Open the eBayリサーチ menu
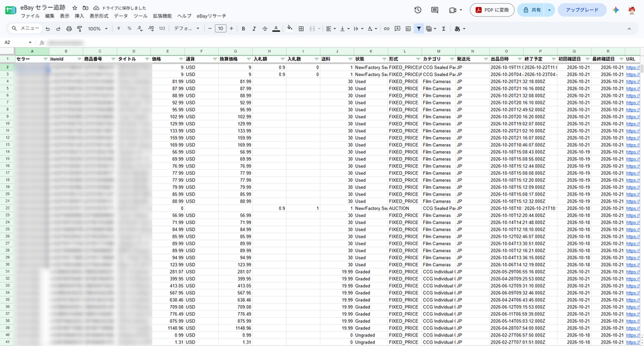 click(x=211, y=16)
